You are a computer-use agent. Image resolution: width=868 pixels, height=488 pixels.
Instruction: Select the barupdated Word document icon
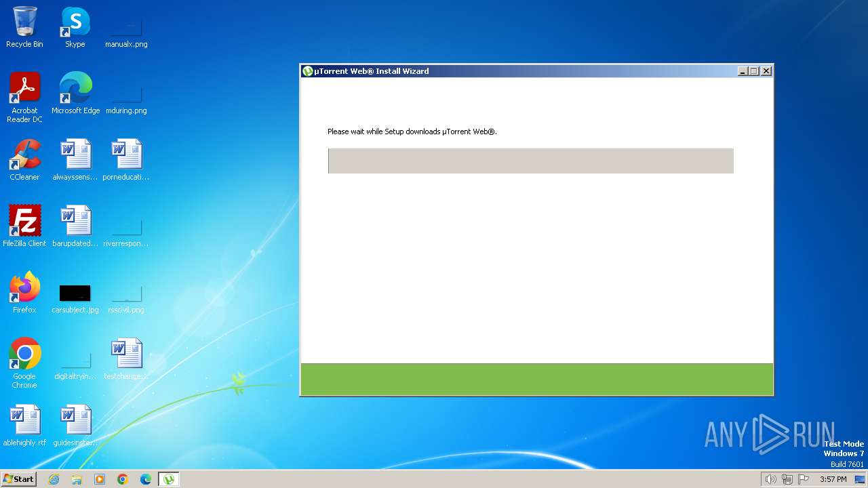tap(75, 226)
